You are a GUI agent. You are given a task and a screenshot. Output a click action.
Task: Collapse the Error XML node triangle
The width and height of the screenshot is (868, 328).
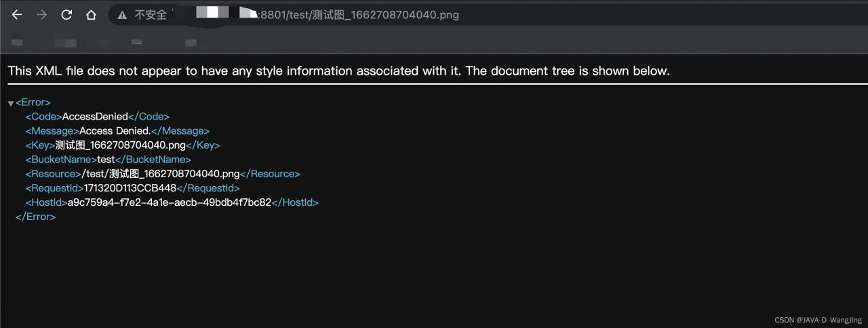11,103
